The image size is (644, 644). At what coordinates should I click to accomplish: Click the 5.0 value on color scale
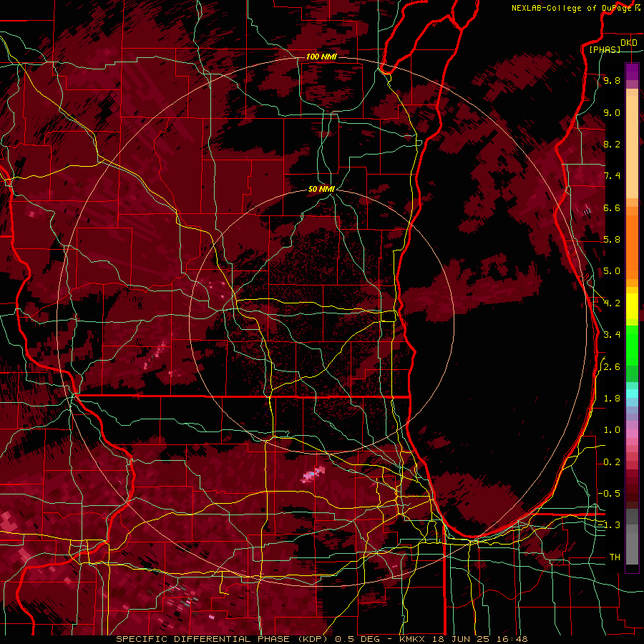(x=612, y=271)
